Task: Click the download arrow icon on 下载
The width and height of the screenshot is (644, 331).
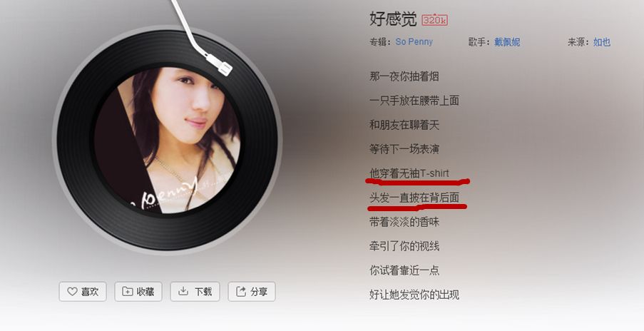Action: tap(183, 291)
